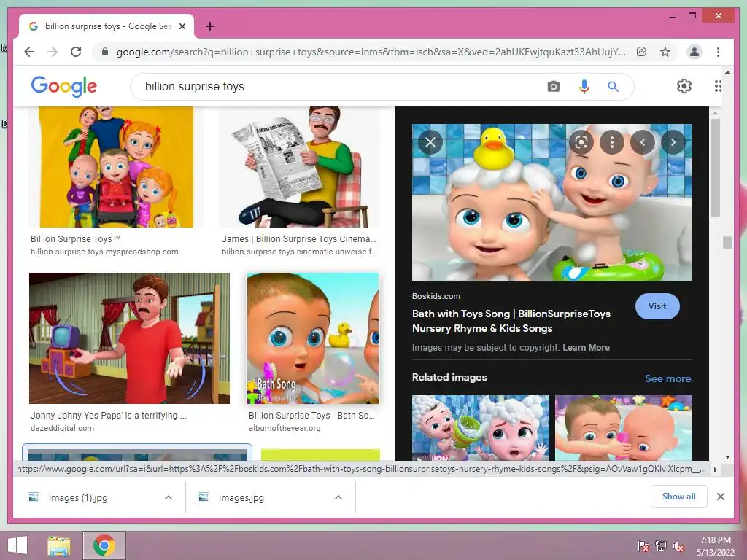
Task: Click the Visit button
Action: [657, 306]
